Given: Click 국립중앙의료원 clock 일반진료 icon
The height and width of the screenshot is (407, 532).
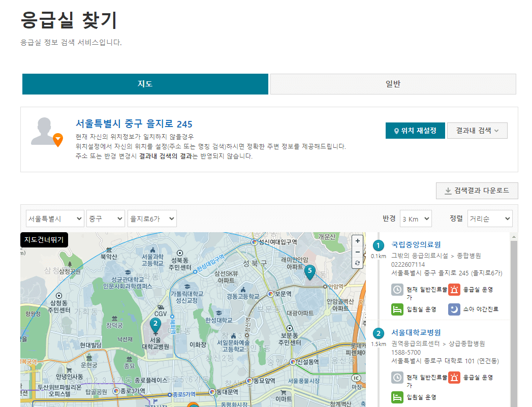Looking at the screenshot, I should (x=397, y=290).
